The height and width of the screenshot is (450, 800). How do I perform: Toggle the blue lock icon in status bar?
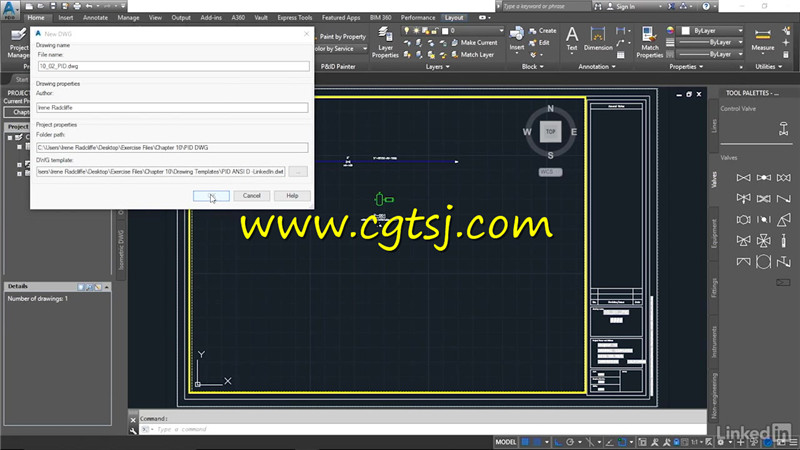tap(677, 442)
